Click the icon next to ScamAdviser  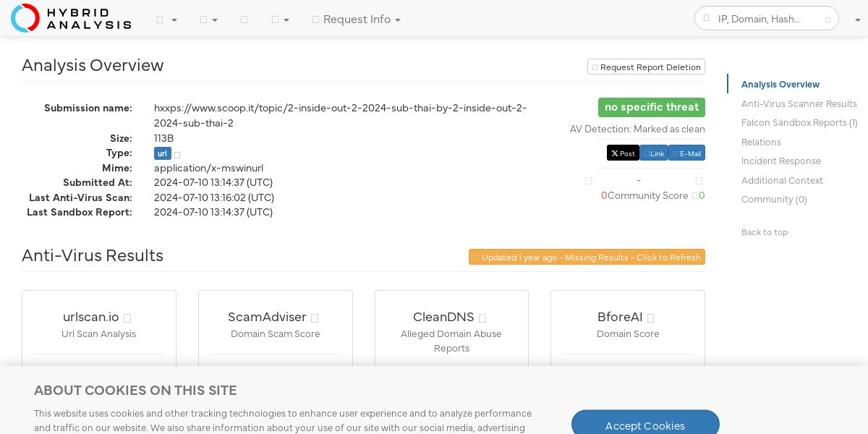pos(315,318)
